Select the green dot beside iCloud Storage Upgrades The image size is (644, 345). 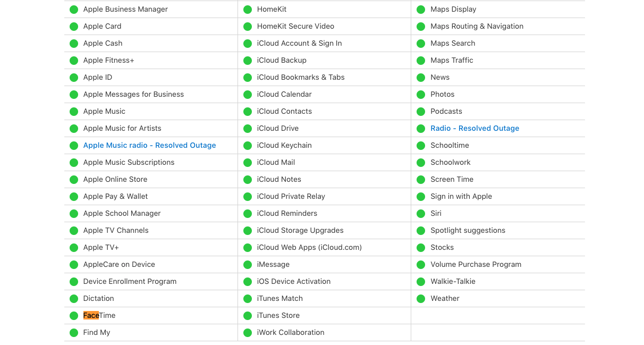click(x=248, y=231)
